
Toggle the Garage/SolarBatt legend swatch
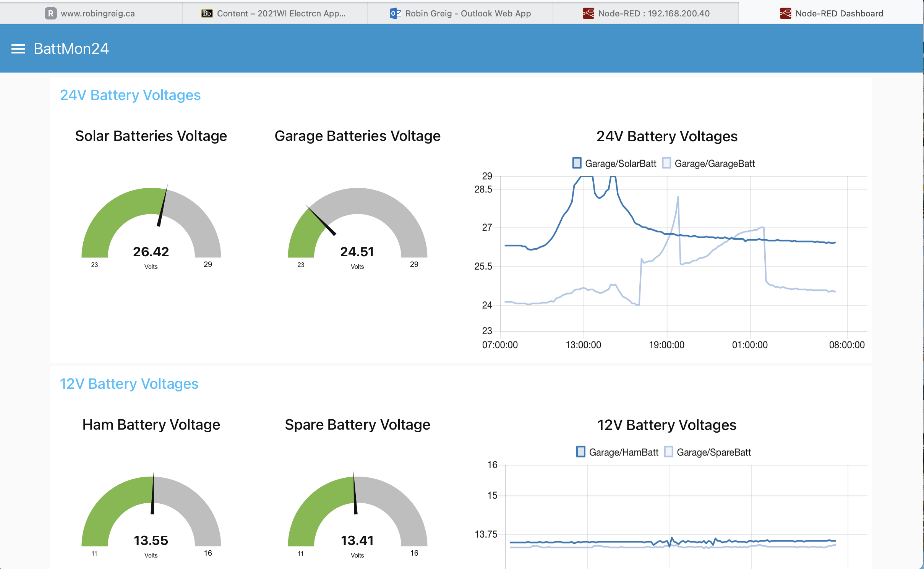tap(577, 163)
